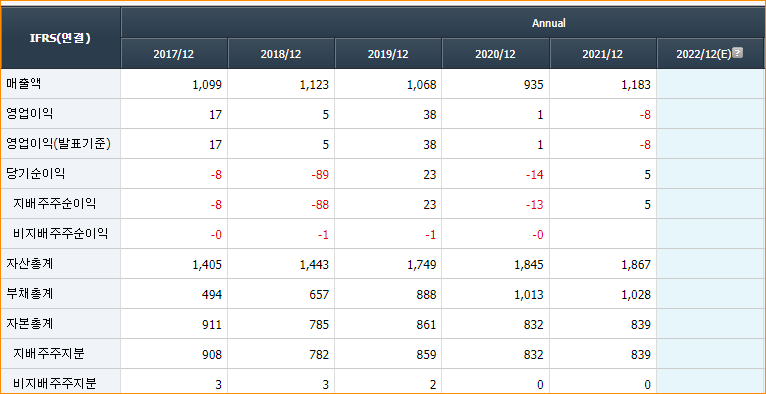Select the 2020/12 column header
This screenshot has height=394, width=766.
(495, 54)
